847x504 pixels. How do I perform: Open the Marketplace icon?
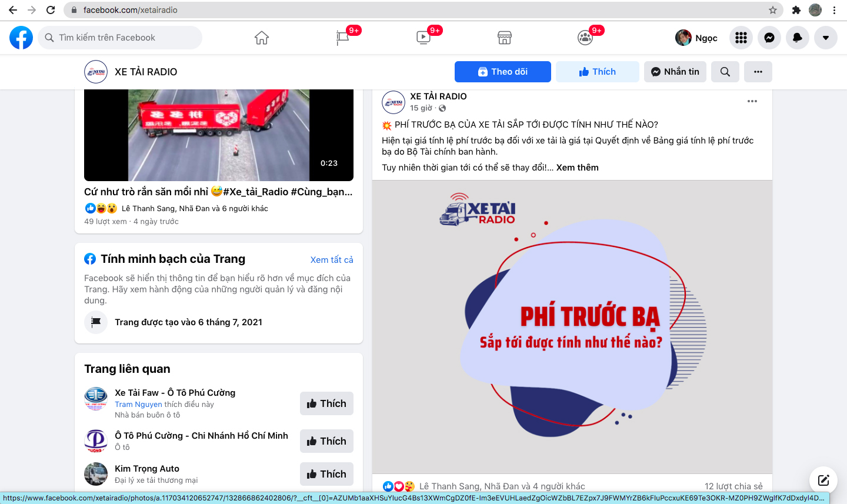504,38
